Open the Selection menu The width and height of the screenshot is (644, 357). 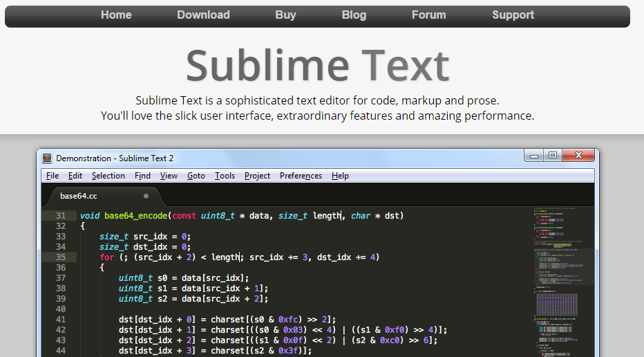(x=108, y=176)
